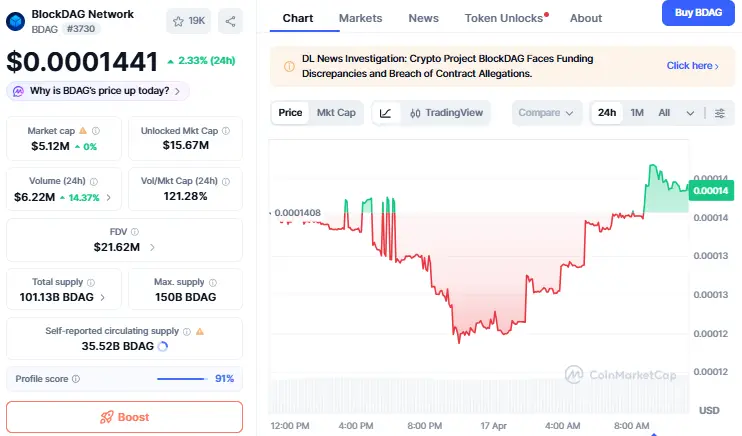Viewport: 742px width, 436px height.
Task: Open the Markets tab
Action: [360, 18]
